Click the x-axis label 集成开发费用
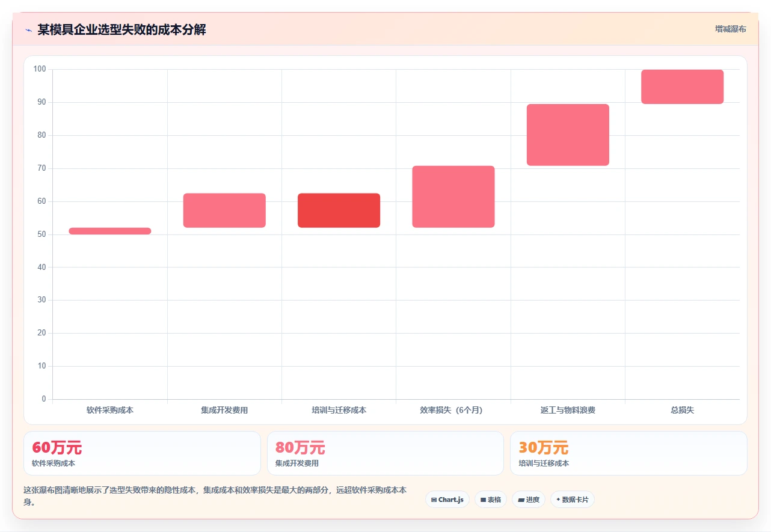The image size is (771, 532). (x=224, y=410)
